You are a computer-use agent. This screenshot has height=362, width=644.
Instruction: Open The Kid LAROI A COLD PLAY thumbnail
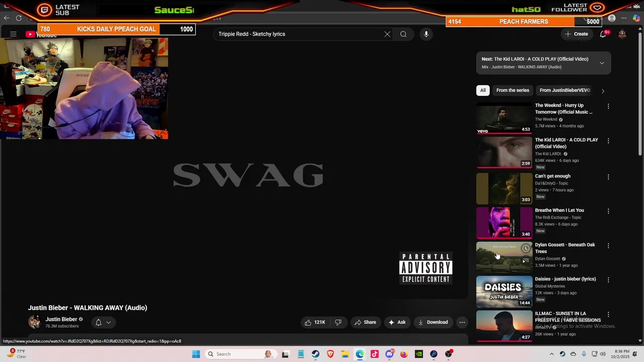pos(504,153)
